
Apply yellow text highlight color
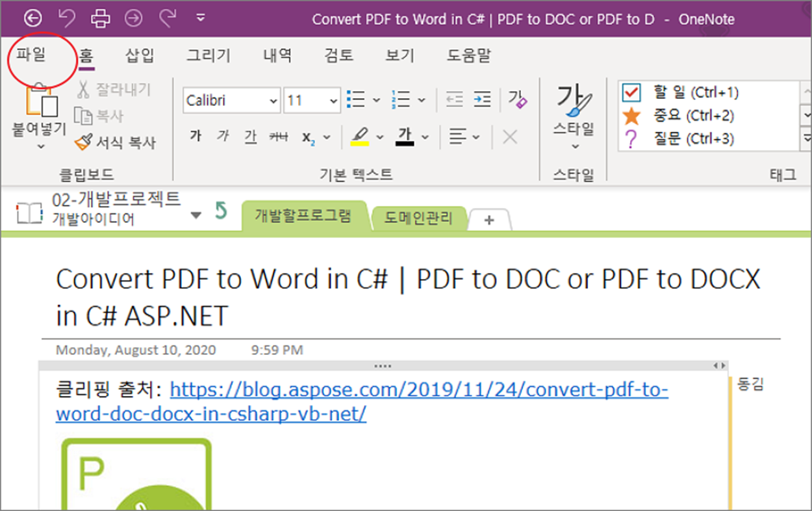click(359, 137)
